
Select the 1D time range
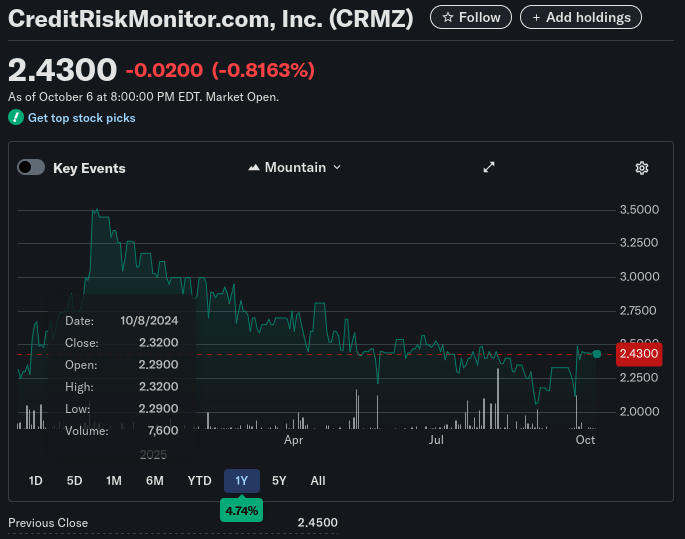(x=36, y=481)
